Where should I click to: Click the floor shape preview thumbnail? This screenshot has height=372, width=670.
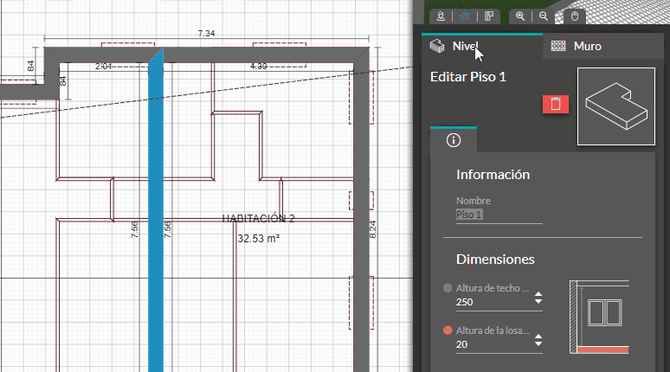[616, 106]
